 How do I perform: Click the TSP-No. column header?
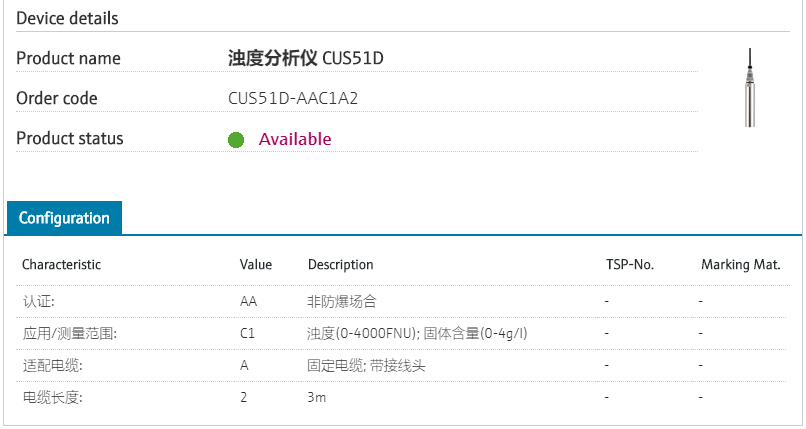coord(630,265)
